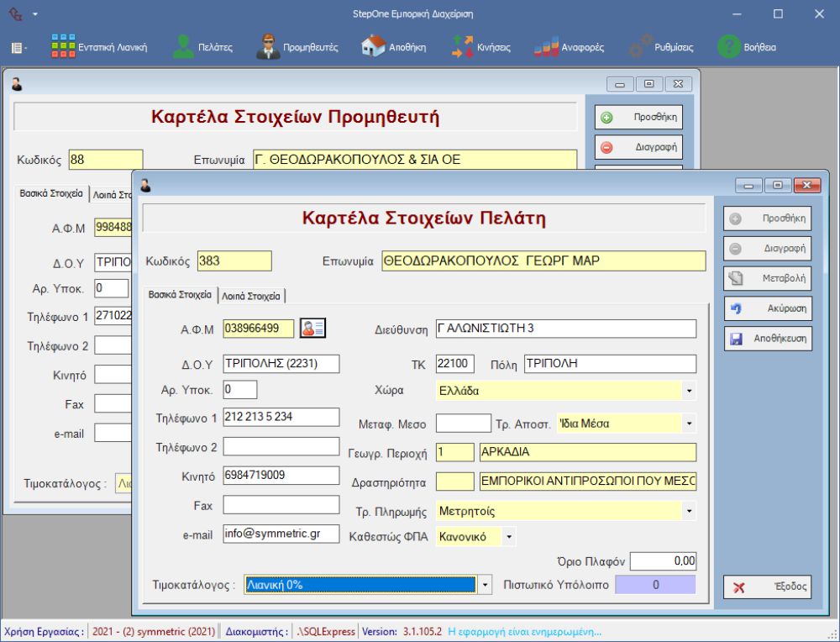
Task: Open the Προμηθευτές suppliers module
Action: [x=297, y=48]
